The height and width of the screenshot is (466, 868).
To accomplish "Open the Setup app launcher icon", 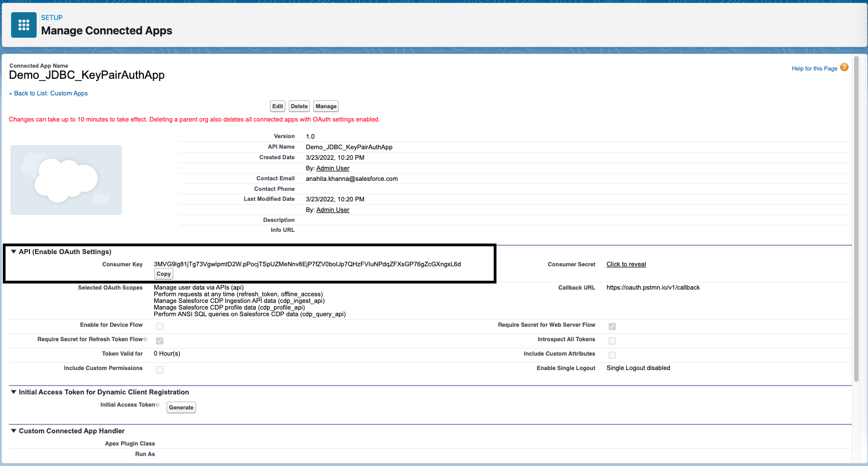I will point(24,25).
